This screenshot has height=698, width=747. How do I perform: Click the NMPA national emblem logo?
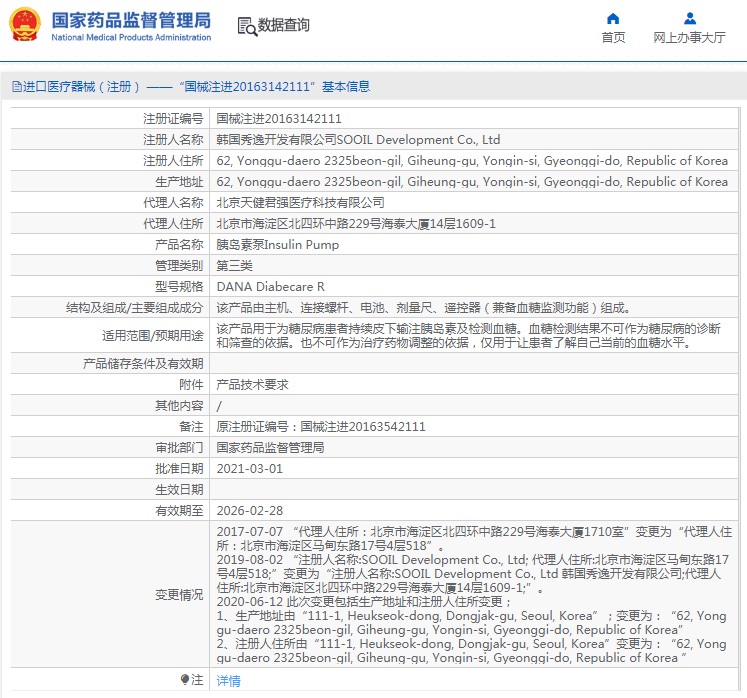pos(25,25)
